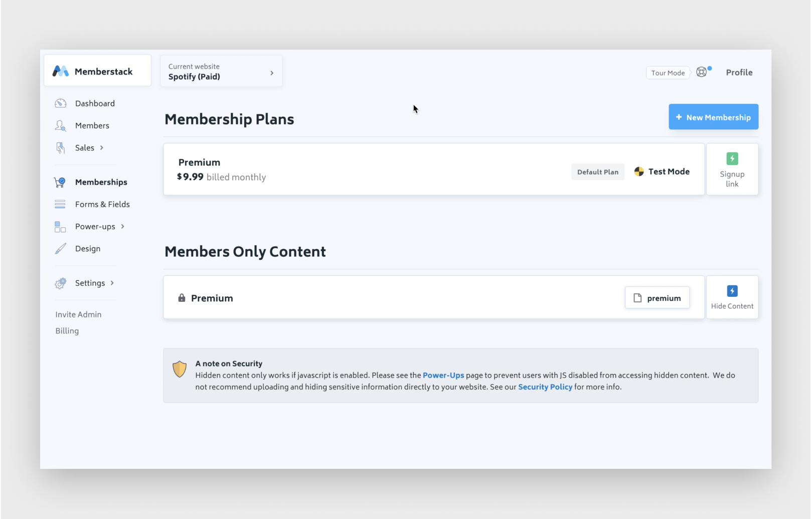
Task: Open the Power-ups blocks icon
Action: click(59, 226)
